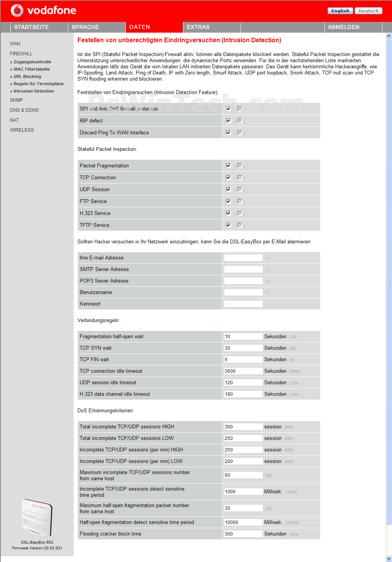Click the scrollbar up arrow
Image resolution: width=392 pixels, height=562 pixels.
(389, 36)
